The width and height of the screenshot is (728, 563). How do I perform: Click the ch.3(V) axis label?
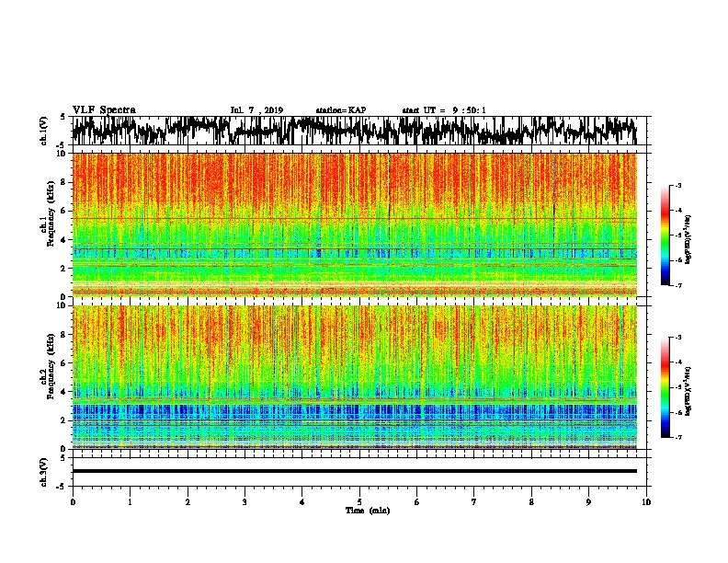click(44, 472)
